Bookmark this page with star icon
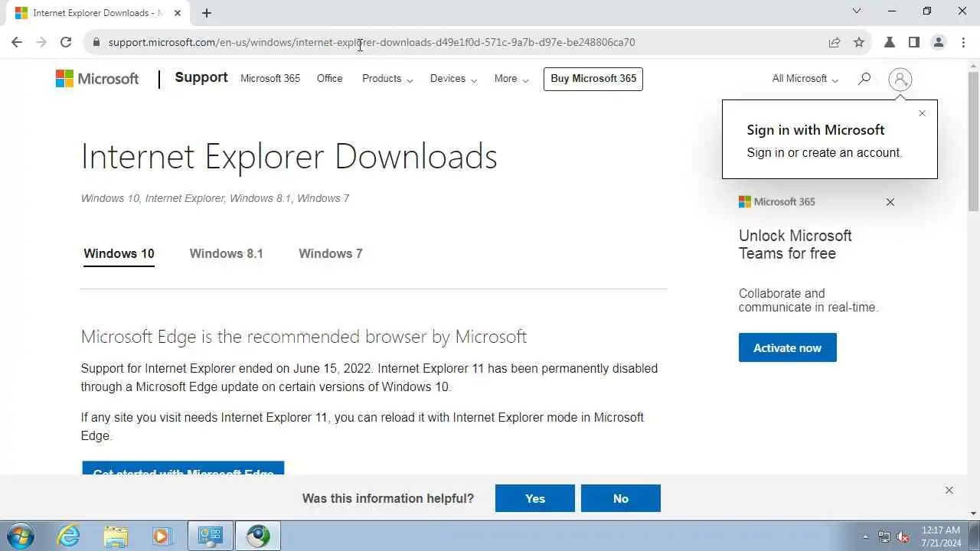The height and width of the screenshot is (551, 980). 859,42
